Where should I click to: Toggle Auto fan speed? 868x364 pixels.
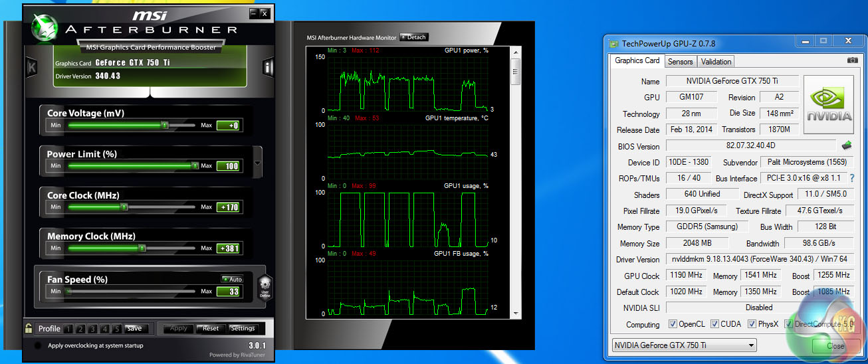pos(232,279)
